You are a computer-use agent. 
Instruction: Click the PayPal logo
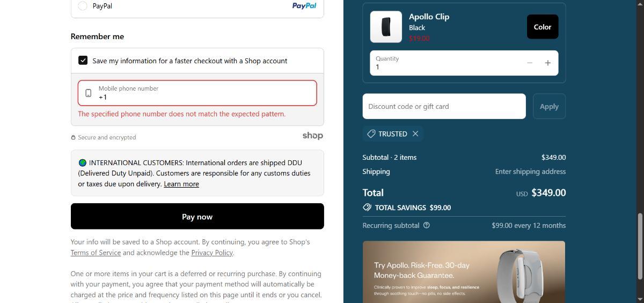304,6
